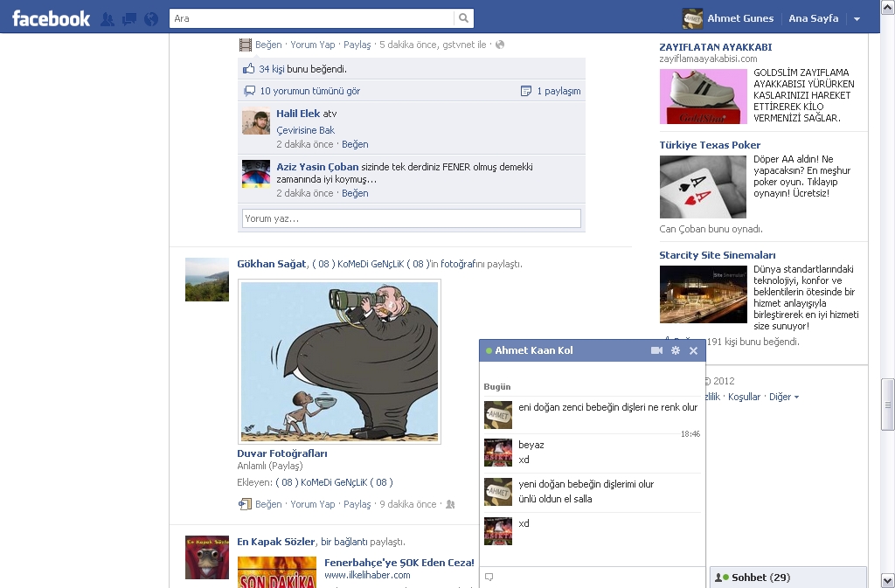Open chat options gear for Ahmet Kaan Kol
Screen dimensions: 895x588
point(676,350)
